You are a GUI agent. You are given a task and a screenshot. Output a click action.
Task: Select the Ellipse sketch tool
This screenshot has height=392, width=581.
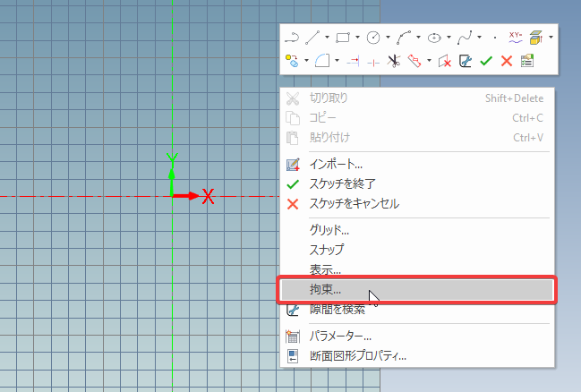[x=434, y=38]
